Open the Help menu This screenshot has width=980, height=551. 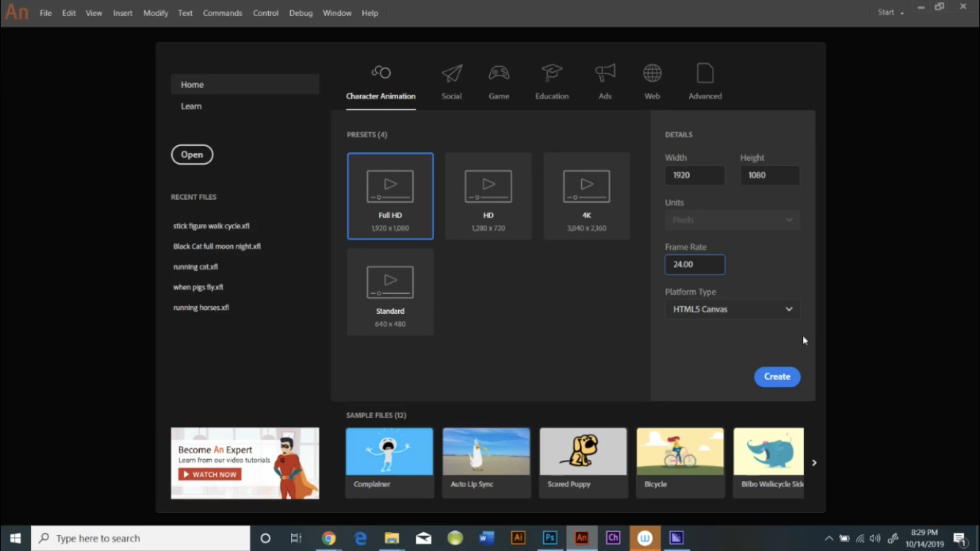pyautogui.click(x=370, y=13)
